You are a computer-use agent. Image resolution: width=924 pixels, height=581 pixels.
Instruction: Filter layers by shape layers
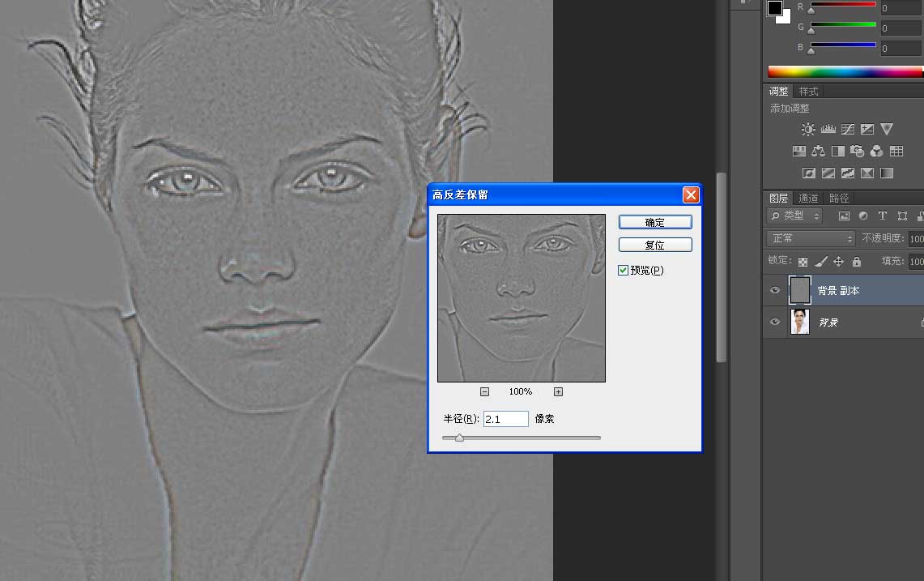coord(901,216)
